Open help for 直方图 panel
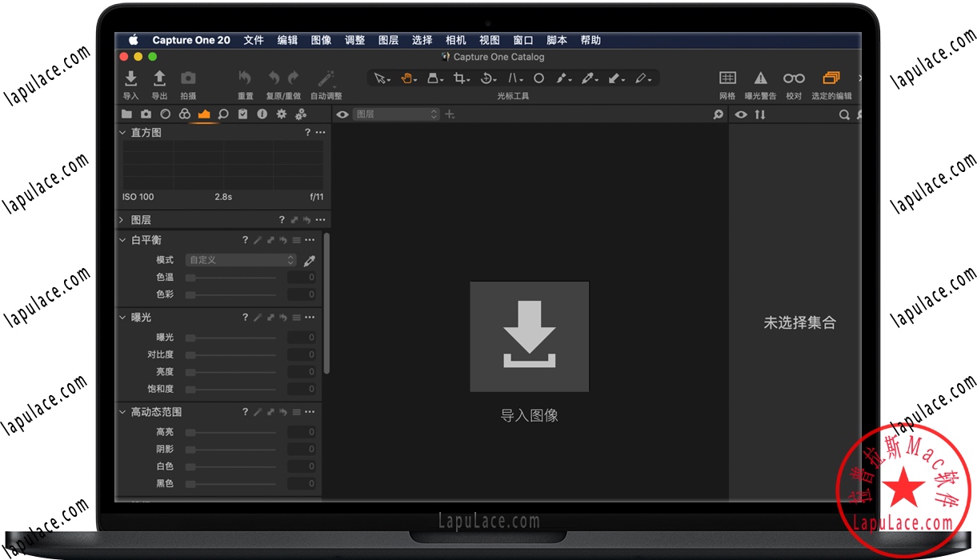Screen dimensions: 977x560 307,133
